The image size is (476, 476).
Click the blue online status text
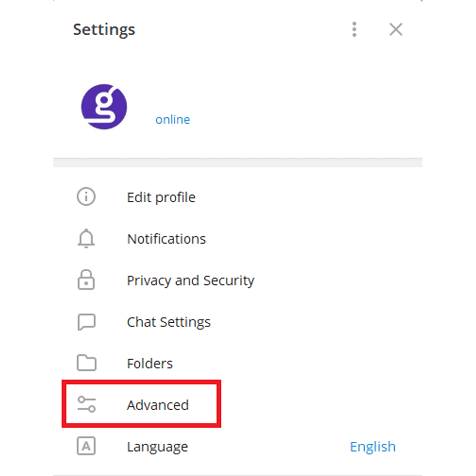tap(172, 119)
